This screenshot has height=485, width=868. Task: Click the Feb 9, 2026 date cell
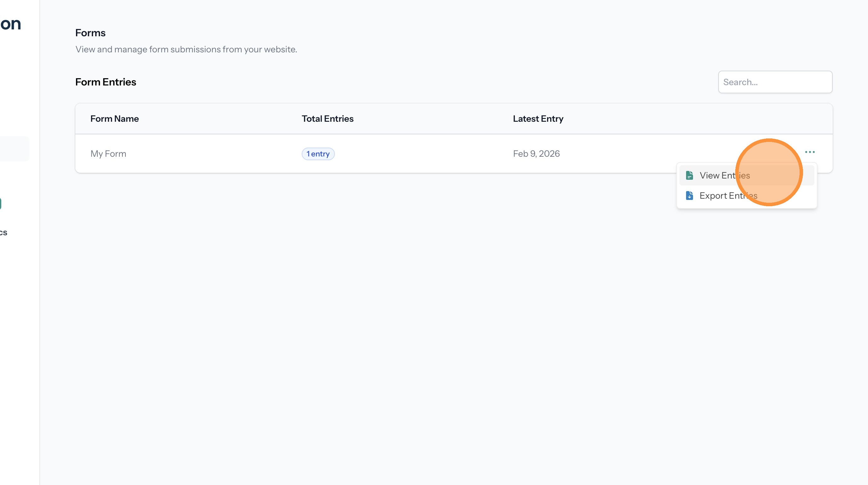click(x=536, y=154)
